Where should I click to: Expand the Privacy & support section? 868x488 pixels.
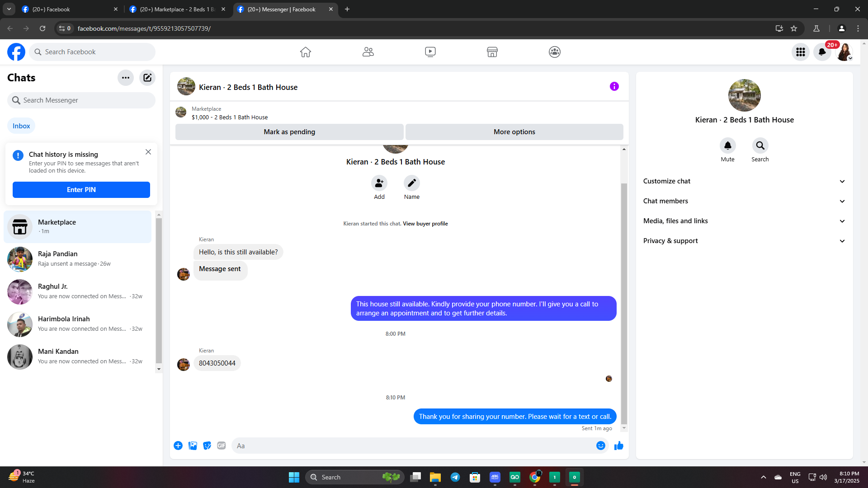[745, 241]
